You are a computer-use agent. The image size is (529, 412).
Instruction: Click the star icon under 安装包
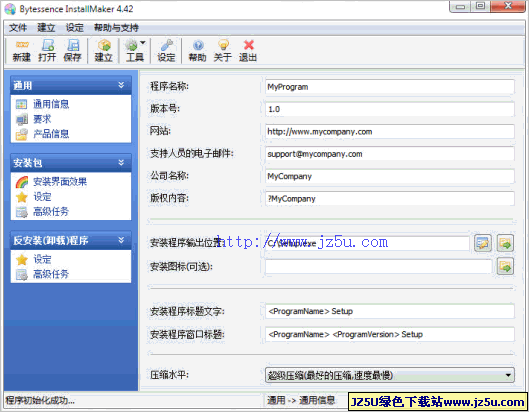tap(21, 197)
